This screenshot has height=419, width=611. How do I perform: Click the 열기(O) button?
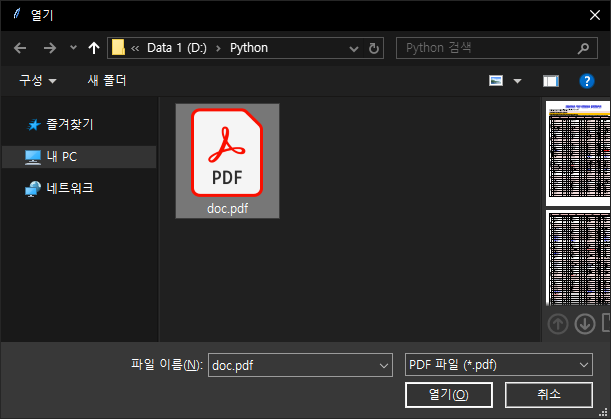[x=449, y=395]
